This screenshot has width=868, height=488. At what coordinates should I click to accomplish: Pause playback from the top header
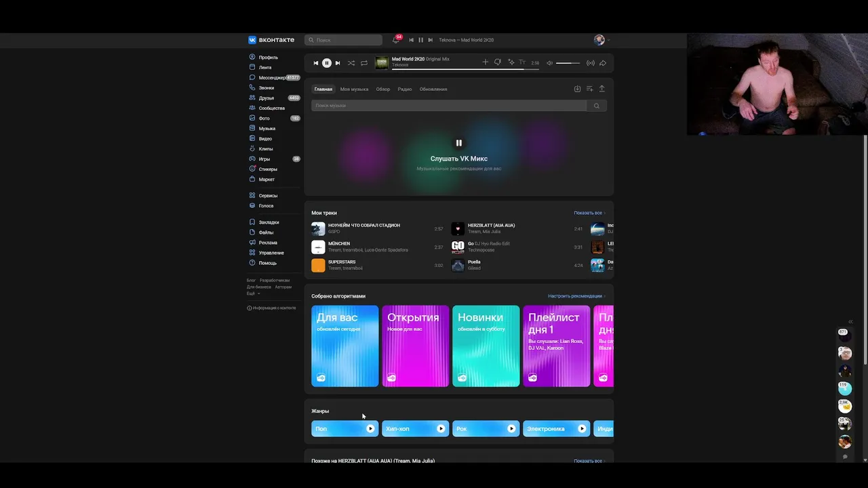pyautogui.click(x=420, y=40)
